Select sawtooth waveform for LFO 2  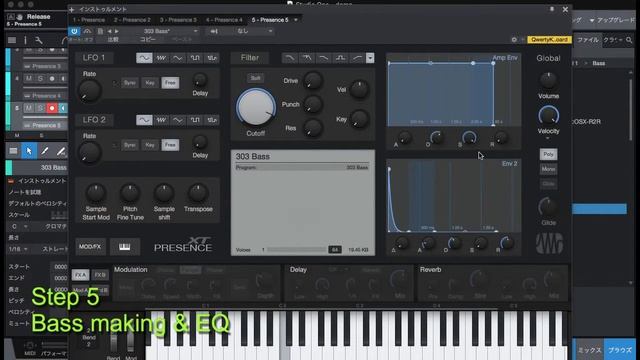(161, 120)
